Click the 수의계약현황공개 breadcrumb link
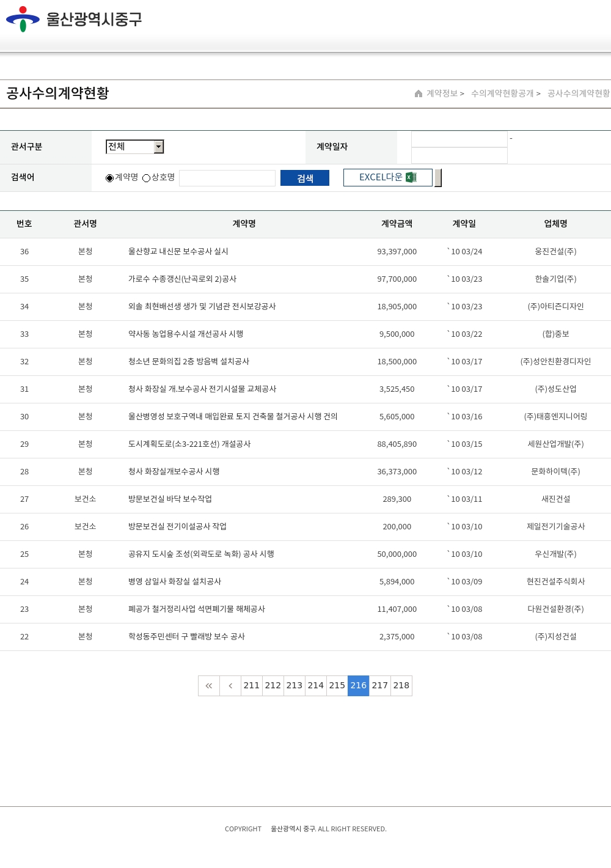The image size is (611, 868). 502,94
